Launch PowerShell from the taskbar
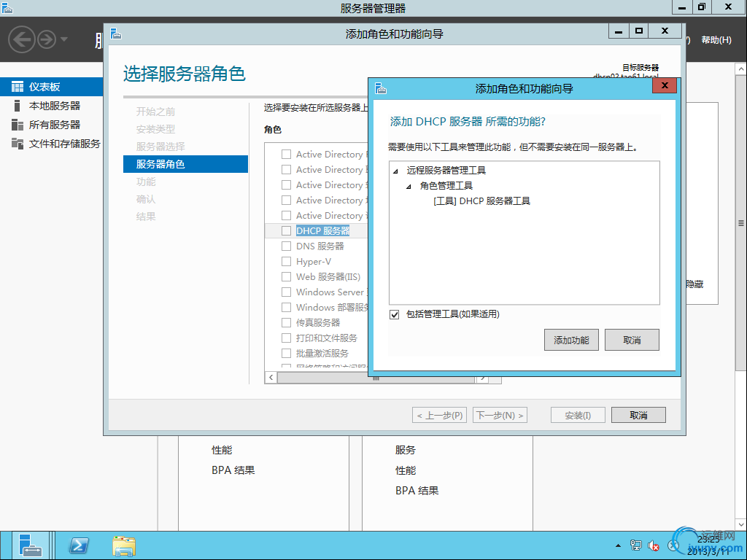This screenshot has height=560, width=747. pyautogui.click(x=79, y=545)
